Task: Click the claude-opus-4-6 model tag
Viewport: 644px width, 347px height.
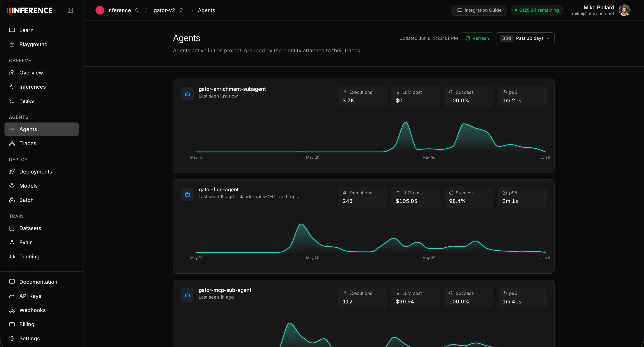Action: coord(256,196)
